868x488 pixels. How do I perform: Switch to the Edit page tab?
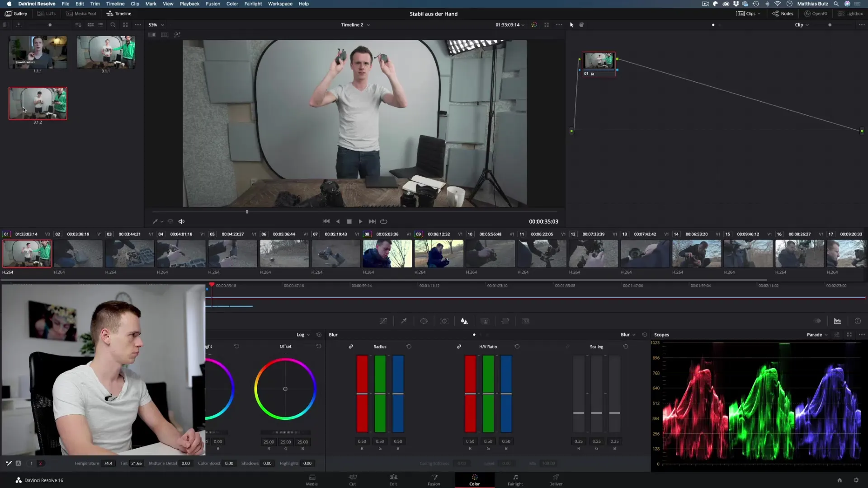click(x=393, y=480)
